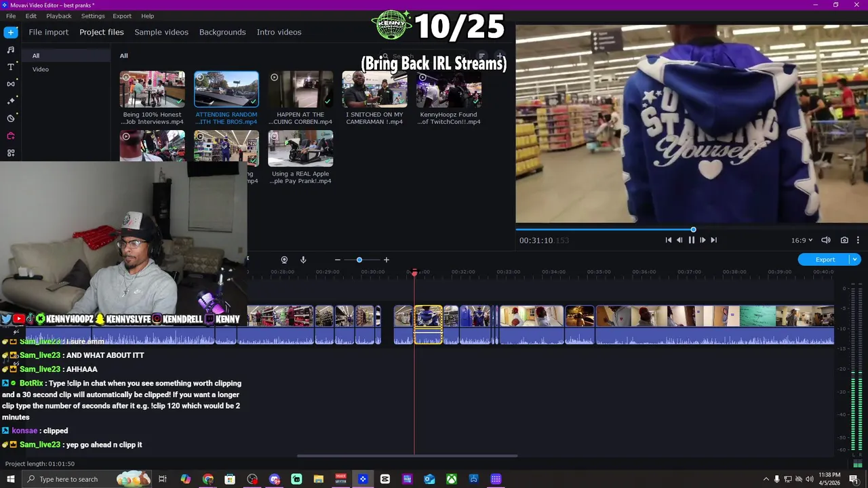The width and height of the screenshot is (868, 488).
Task: Expand the Export options arrow
Action: pos(855,260)
